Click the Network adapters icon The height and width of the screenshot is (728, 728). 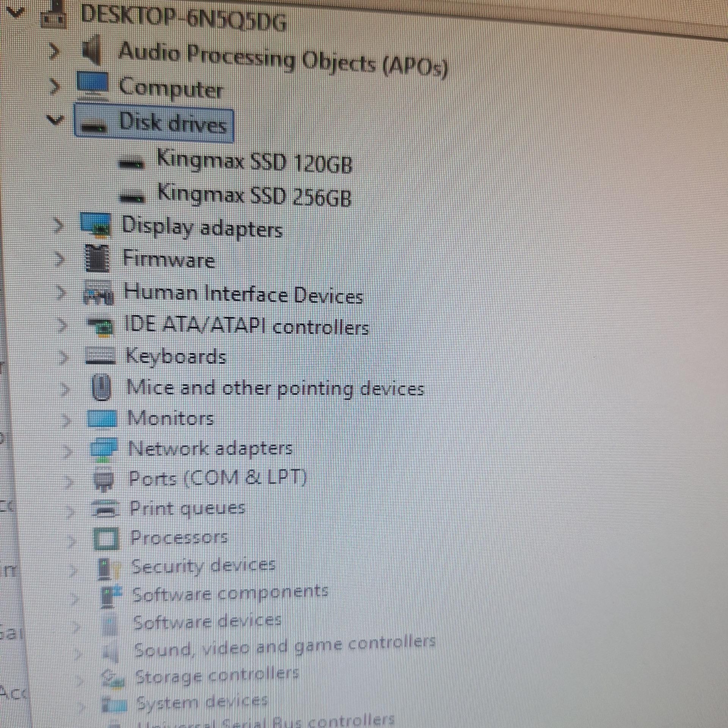click(104, 450)
